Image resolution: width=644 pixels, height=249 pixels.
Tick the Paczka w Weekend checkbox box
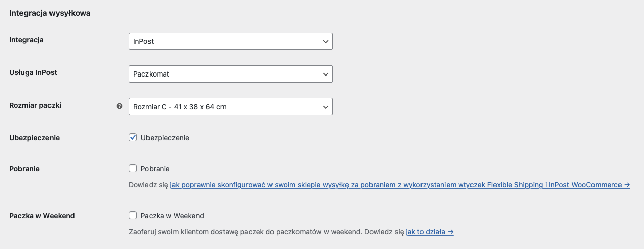[x=133, y=215]
